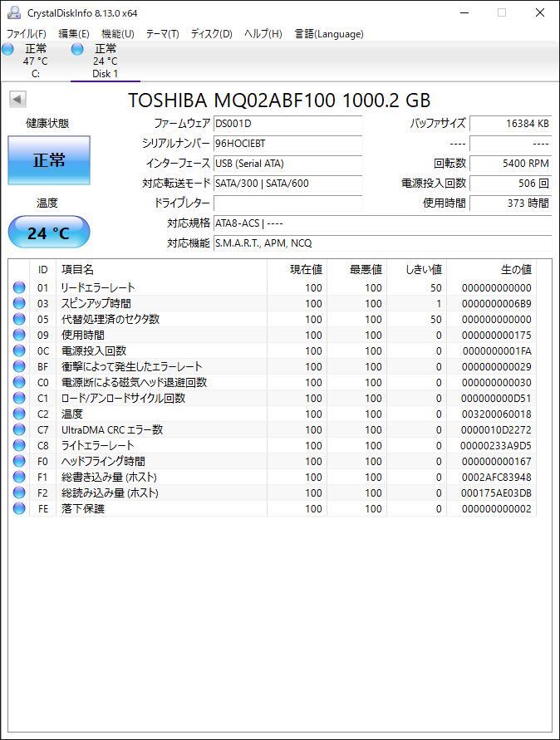Screen dimensions: 560x740
Task: Click the status icon for ID C2 温度
Action: pos(19,414)
